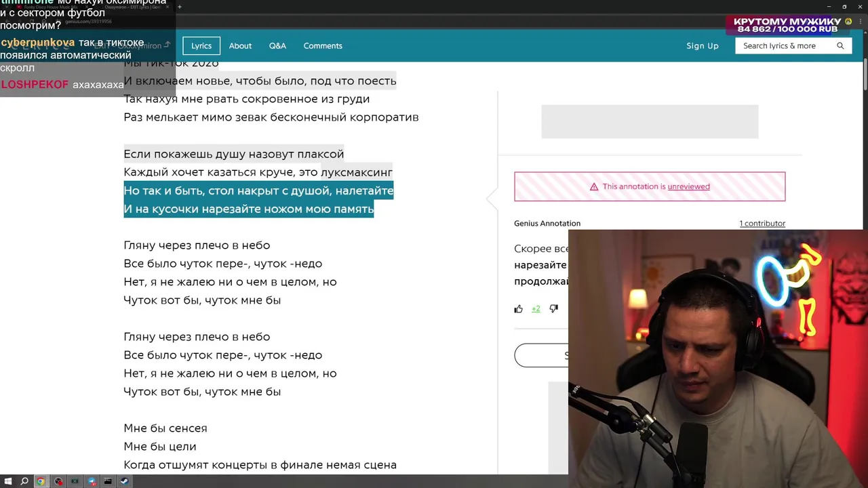868x488 pixels.
Task: Click the 'Genius Annotation' heading
Action: click(547, 223)
